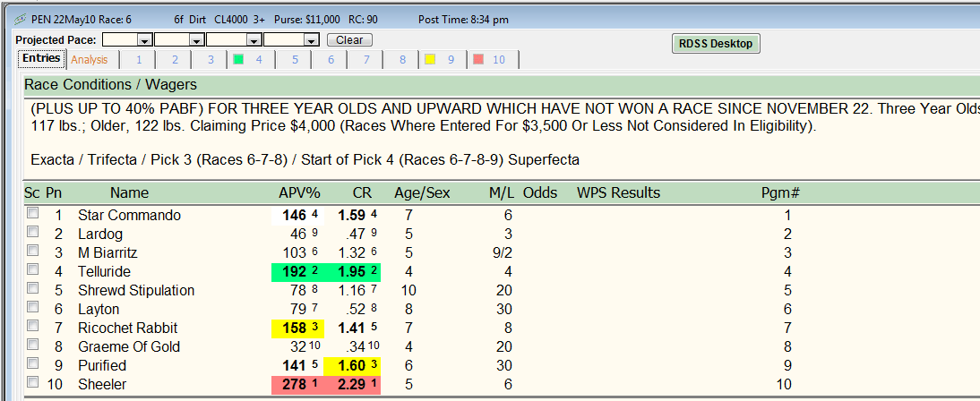Click the Pn column header
The width and height of the screenshot is (980, 401).
(54, 193)
